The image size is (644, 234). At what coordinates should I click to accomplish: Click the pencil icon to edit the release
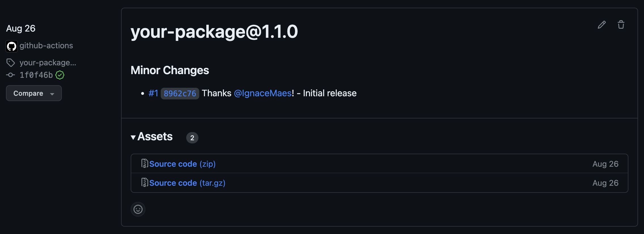tap(602, 25)
